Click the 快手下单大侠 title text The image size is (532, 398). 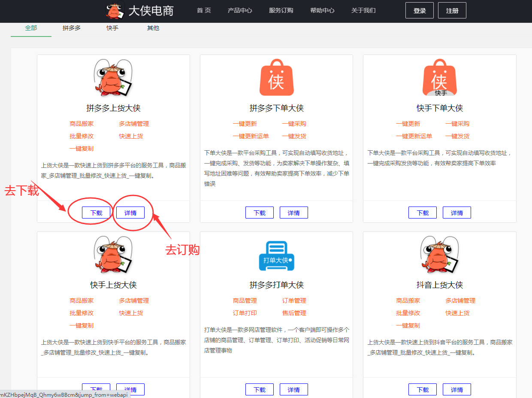(x=440, y=108)
